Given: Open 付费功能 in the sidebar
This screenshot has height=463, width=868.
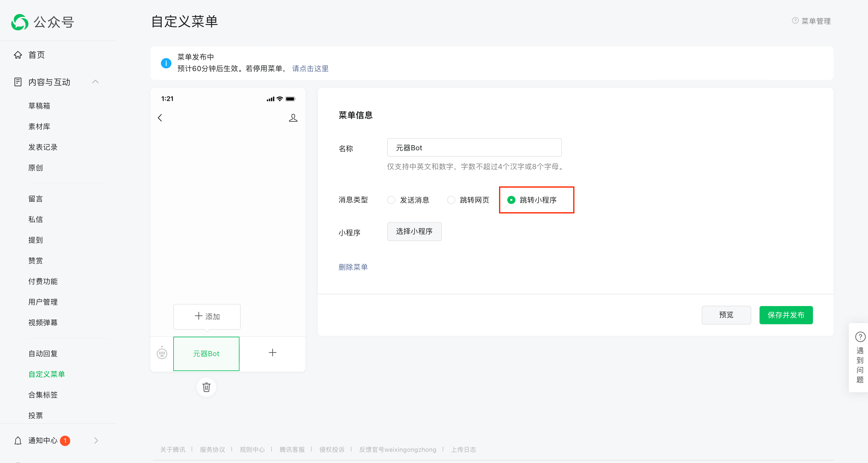Looking at the screenshot, I should tap(43, 281).
